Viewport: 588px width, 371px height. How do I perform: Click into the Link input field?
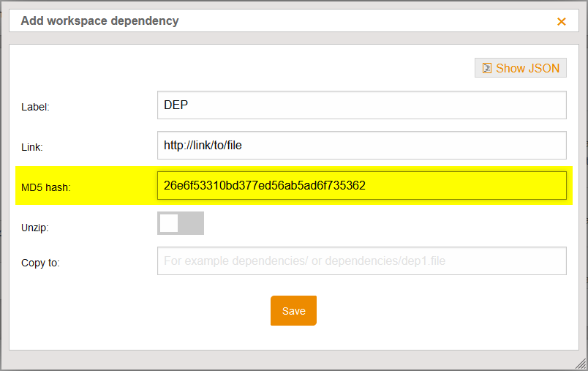[362, 145]
